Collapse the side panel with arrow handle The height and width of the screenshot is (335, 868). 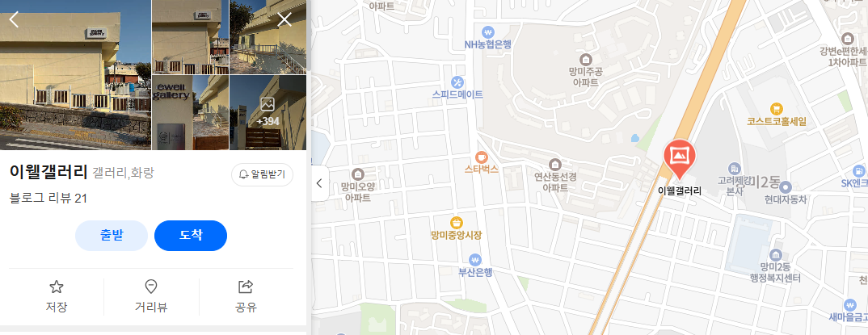coord(319,183)
